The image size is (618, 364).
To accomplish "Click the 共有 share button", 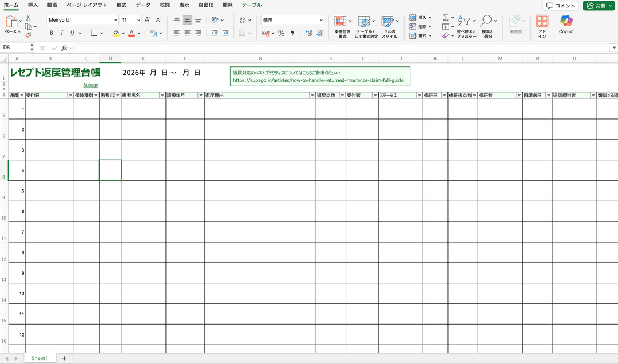I will [x=597, y=6].
